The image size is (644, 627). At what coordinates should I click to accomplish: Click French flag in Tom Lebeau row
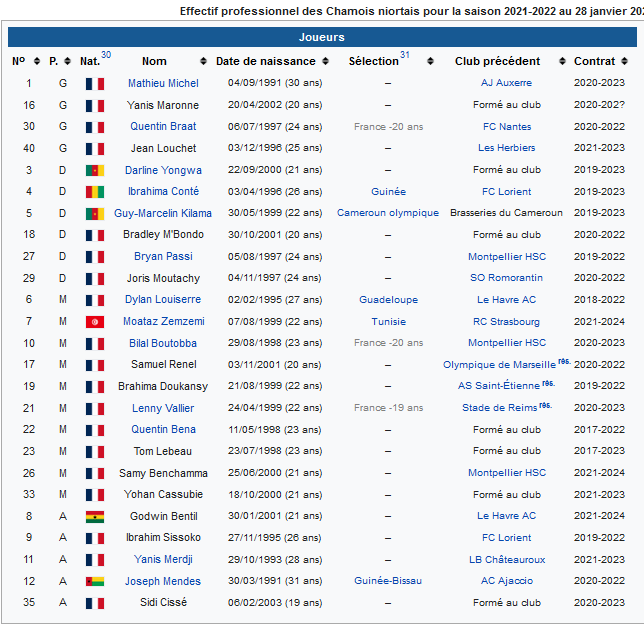(95, 452)
